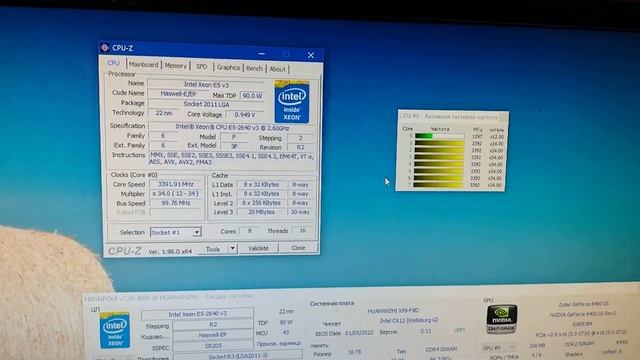640x360 pixels.
Task: Open the Memory tab
Action: (x=176, y=66)
